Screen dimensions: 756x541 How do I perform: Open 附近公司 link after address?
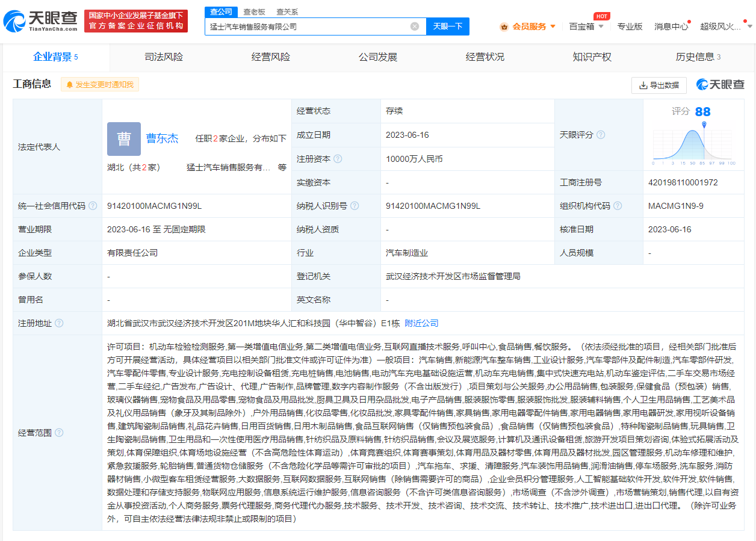click(421, 323)
